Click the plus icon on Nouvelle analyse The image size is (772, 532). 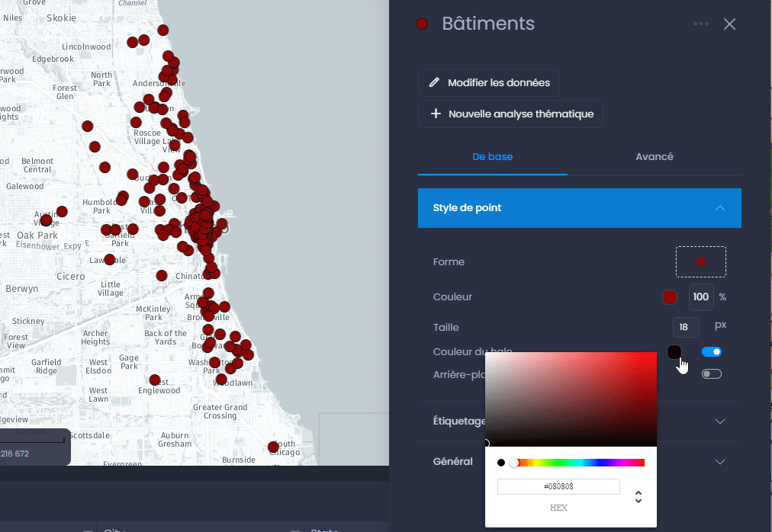436,114
